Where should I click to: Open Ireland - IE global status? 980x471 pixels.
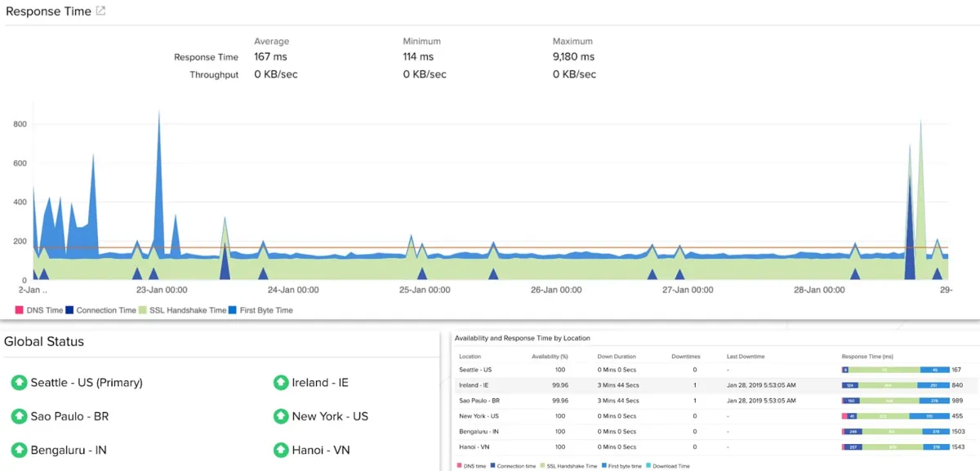(320, 383)
